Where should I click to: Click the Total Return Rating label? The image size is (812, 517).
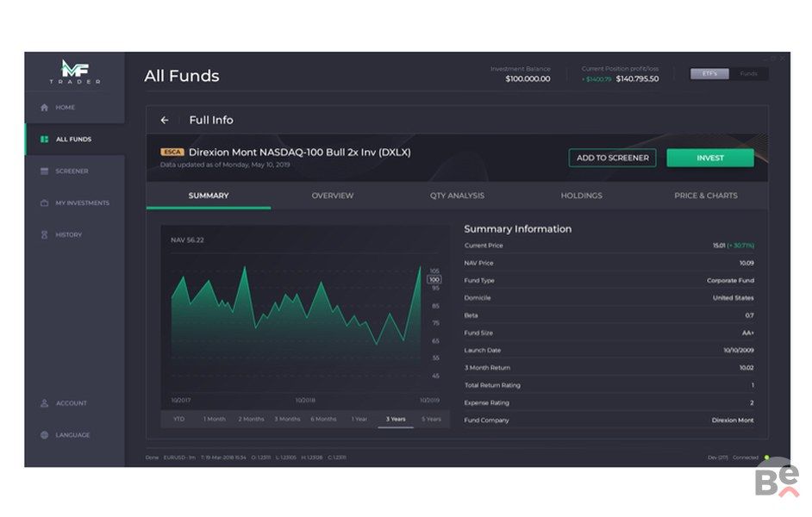[x=492, y=385]
